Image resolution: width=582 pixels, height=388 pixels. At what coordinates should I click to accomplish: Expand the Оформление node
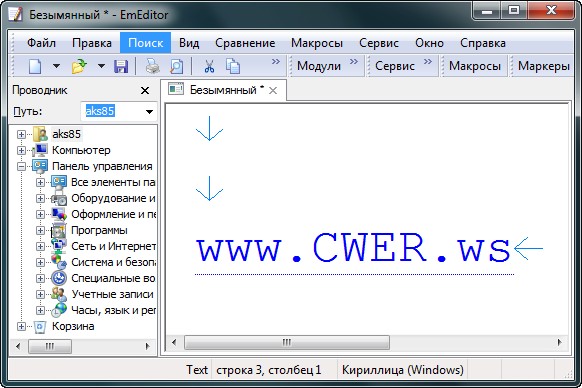coord(40,214)
